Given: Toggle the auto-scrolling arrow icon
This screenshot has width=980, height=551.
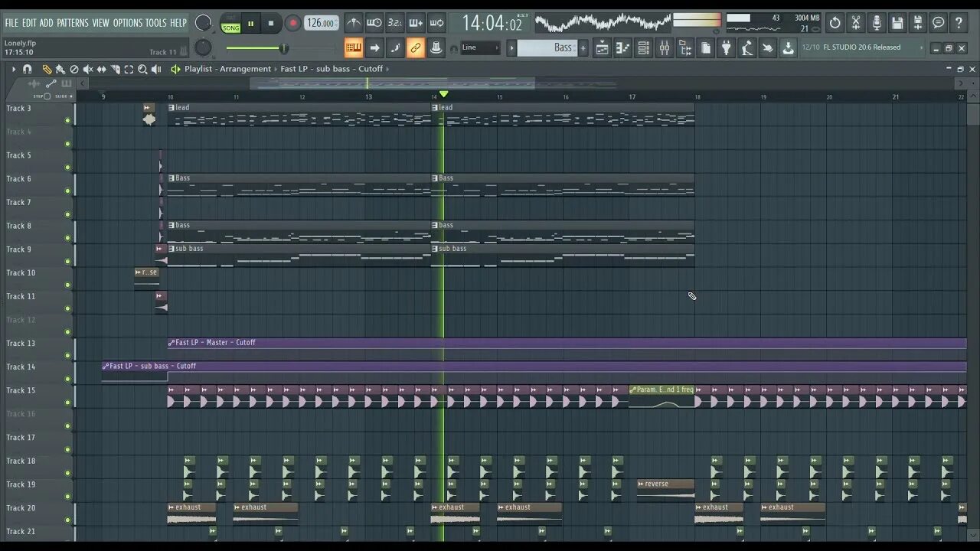Looking at the screenshot, I should (374, 48).
